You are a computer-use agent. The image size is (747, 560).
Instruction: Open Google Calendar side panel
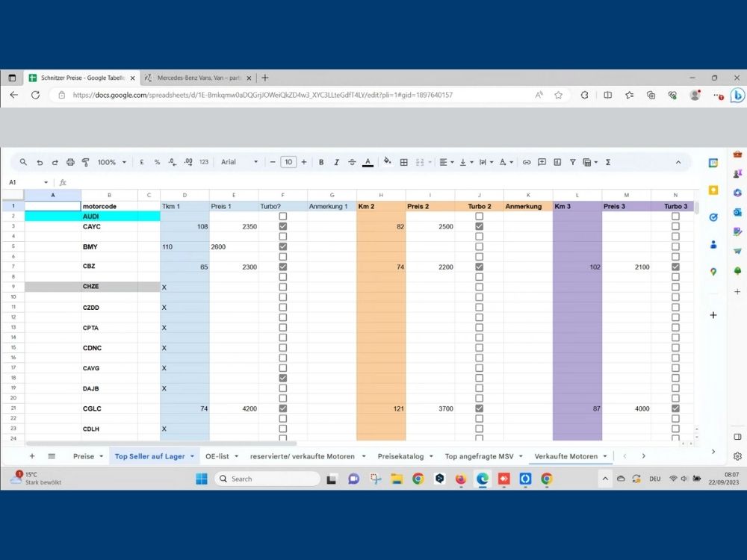click(x=713, y=163)
